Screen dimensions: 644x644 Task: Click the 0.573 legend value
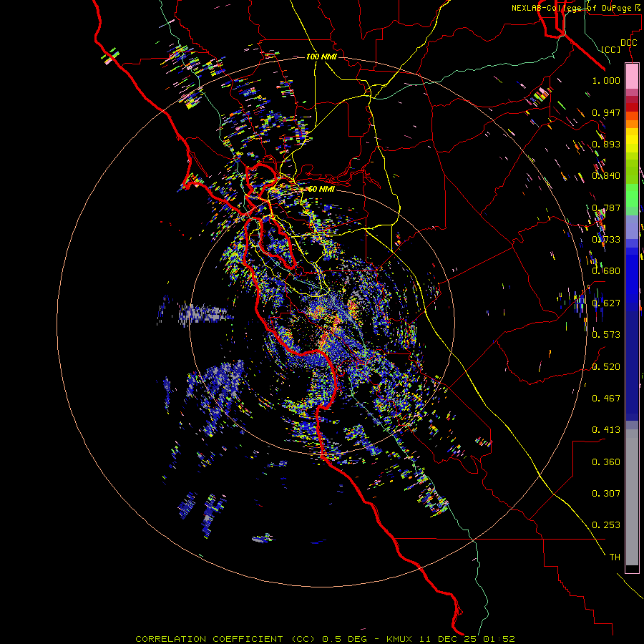tap(606, 335)
